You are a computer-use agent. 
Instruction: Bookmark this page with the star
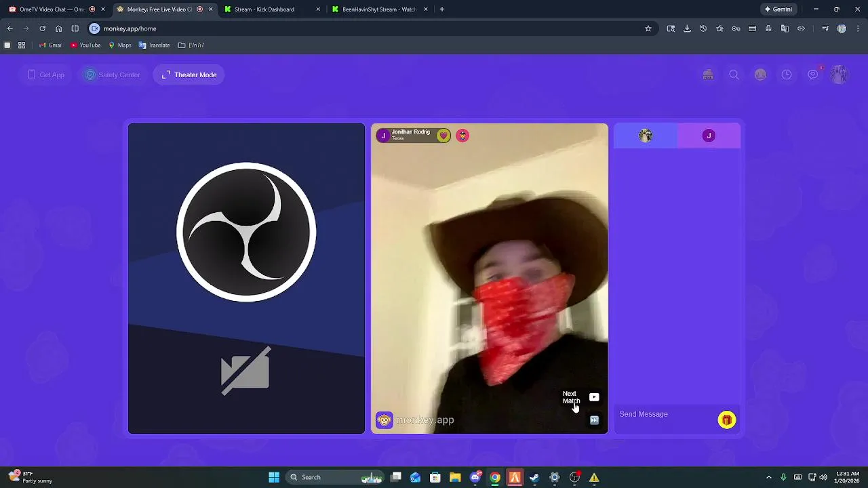pyautogui.click(x=648, y=28)
